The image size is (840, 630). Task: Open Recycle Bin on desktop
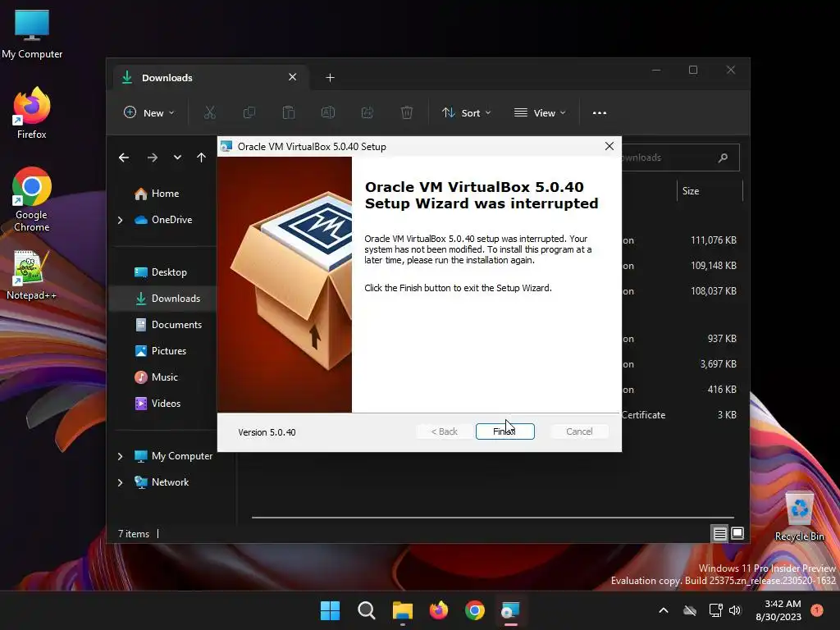(x=799, y=517)
